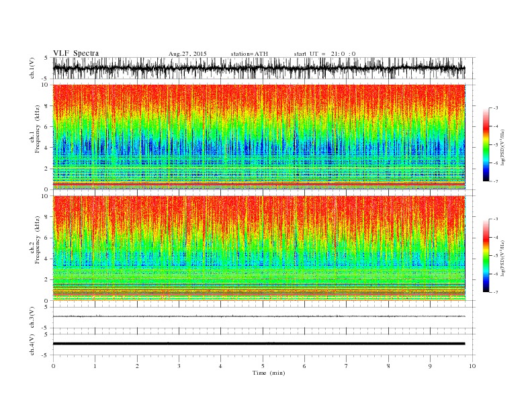Click the ch.2 PSD color scale bar

486,256
